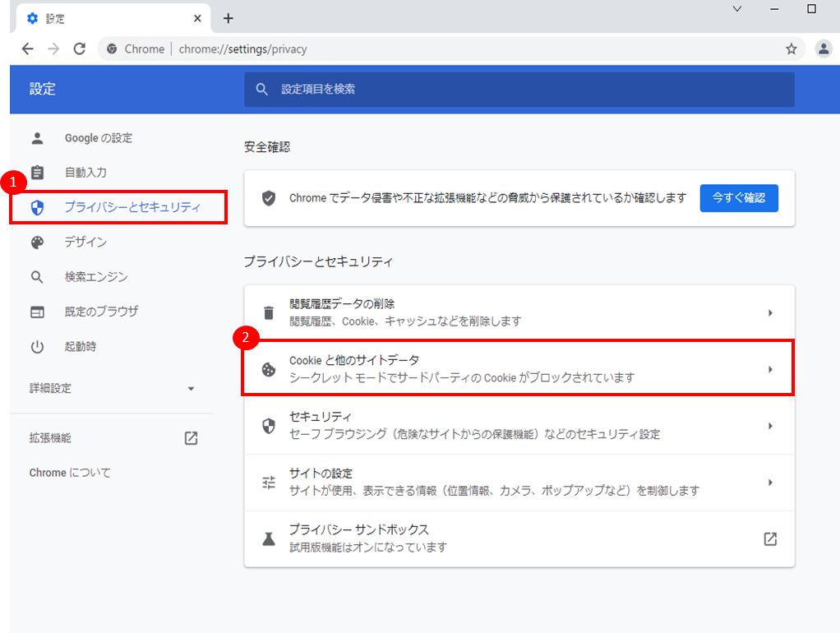
Task: Click the address bar URL chrome://settings/privacy
Action: click(242, 49)
